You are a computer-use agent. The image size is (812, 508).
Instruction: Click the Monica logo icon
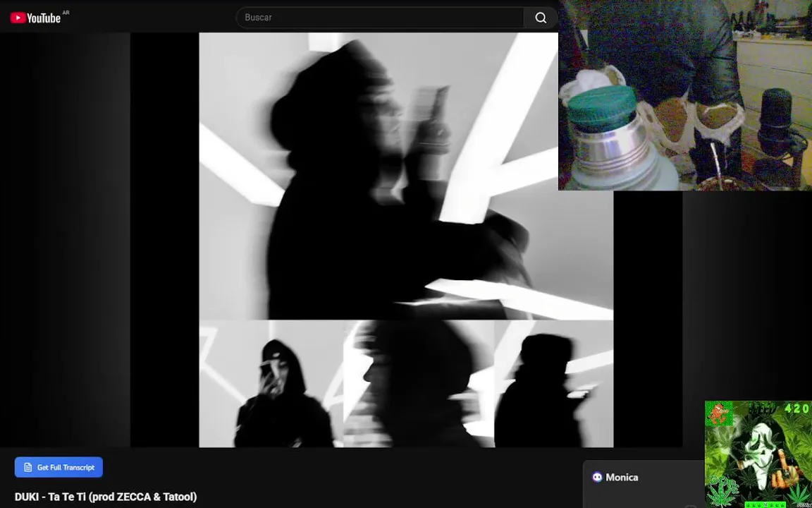coord(597,478)
